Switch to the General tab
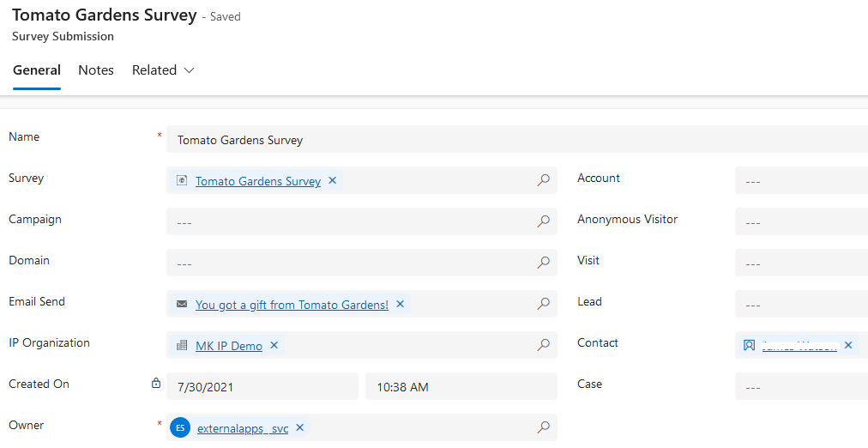Viewport: 868px width, 448px height. (x=37, y=70)
